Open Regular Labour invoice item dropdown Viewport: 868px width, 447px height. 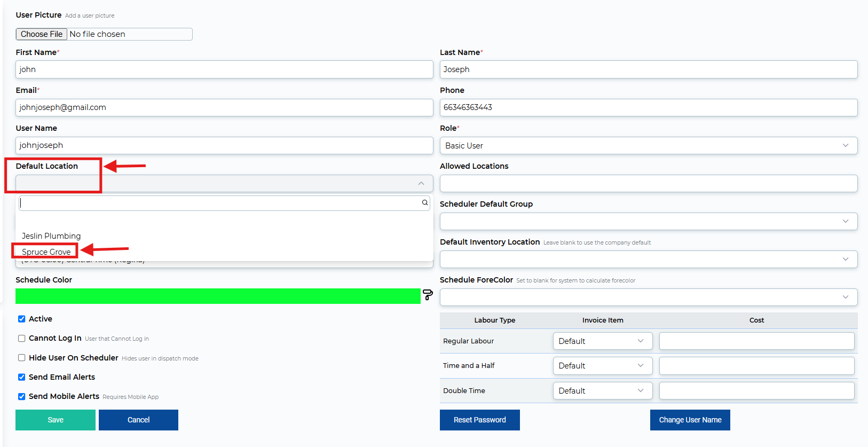(x=603, y=341)
